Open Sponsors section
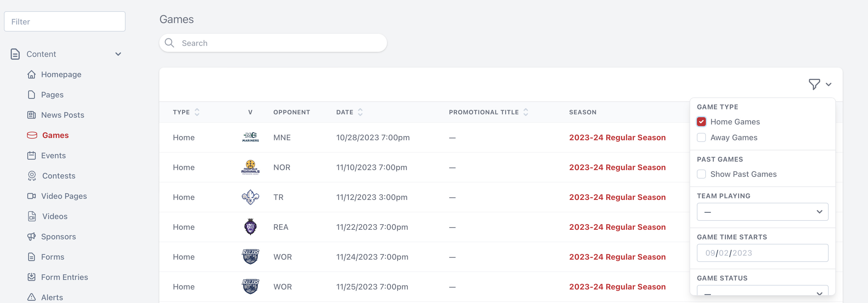Image resolution: width=868 pixels, height=303 pixels. click(58, 237)
